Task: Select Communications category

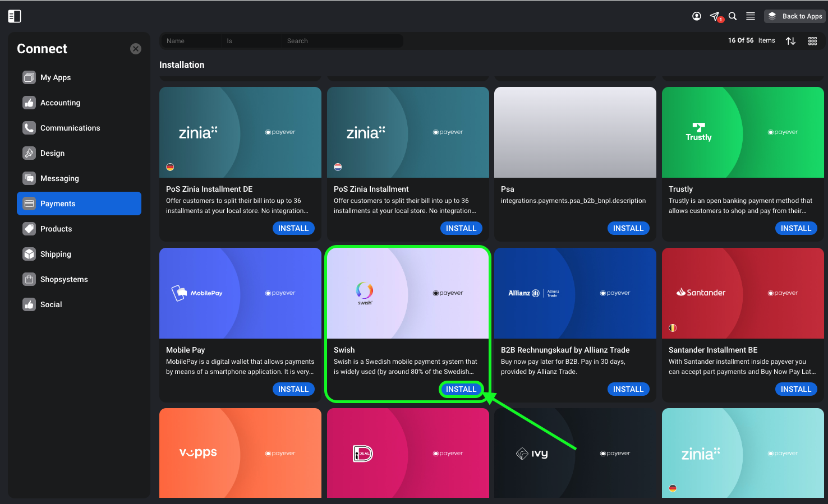Action: point(79,128)
